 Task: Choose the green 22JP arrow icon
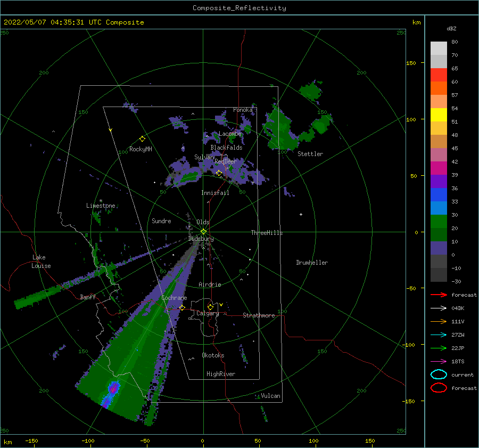[x=439, y=348]
